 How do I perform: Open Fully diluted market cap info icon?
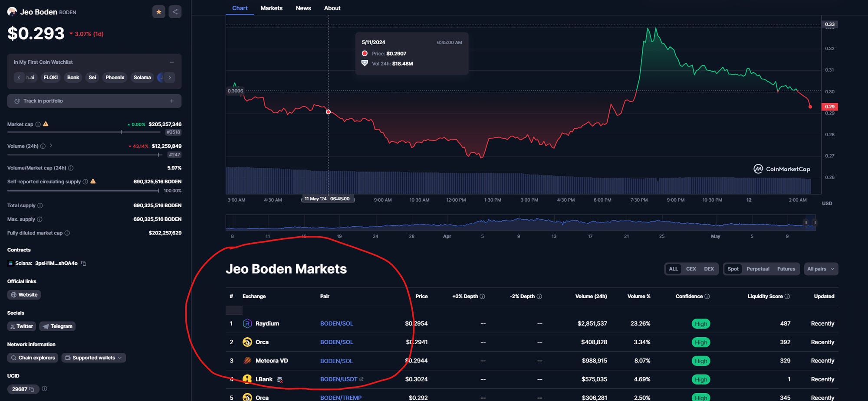tap(67, 233)
